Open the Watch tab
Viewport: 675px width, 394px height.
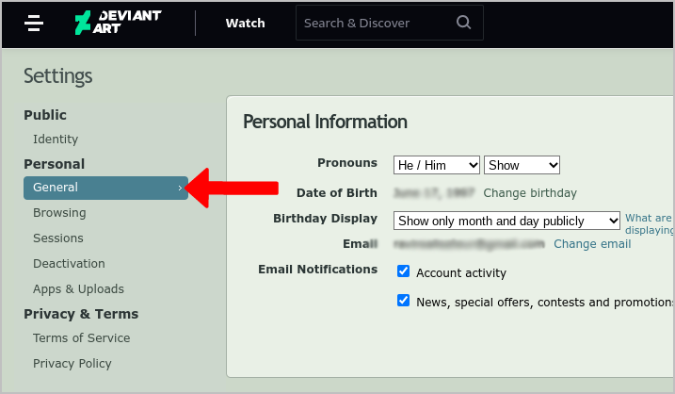245,23
